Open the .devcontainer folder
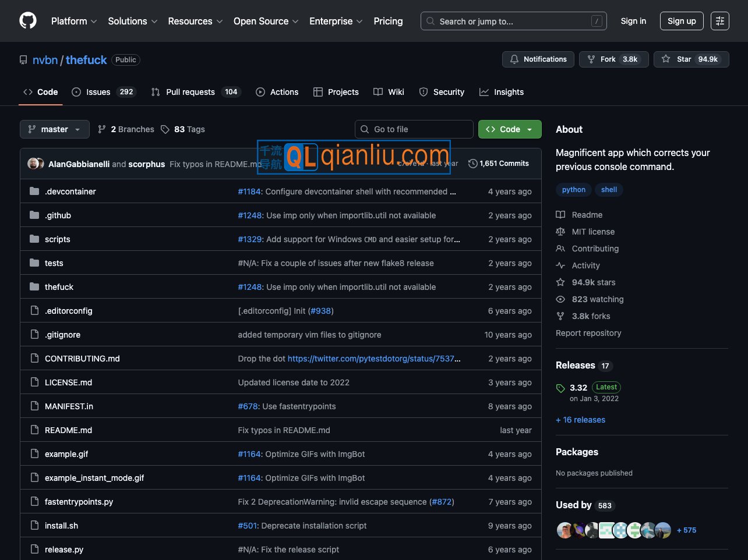 (x=70, y=192)
